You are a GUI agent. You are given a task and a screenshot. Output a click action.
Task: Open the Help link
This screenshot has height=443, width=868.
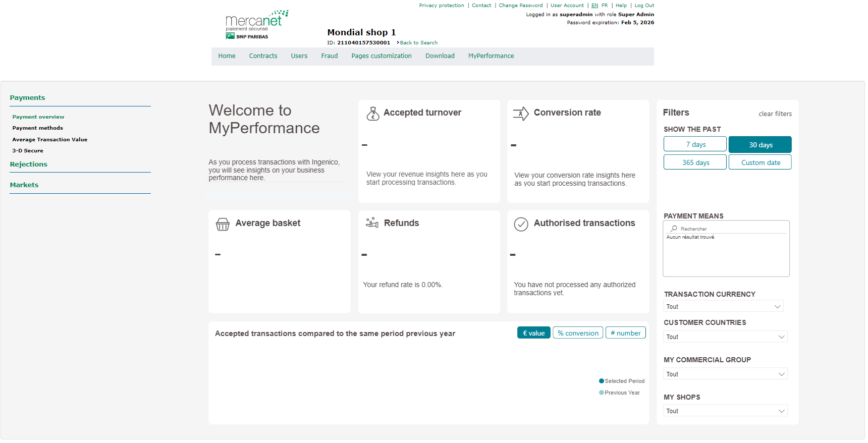pos(621,6)
